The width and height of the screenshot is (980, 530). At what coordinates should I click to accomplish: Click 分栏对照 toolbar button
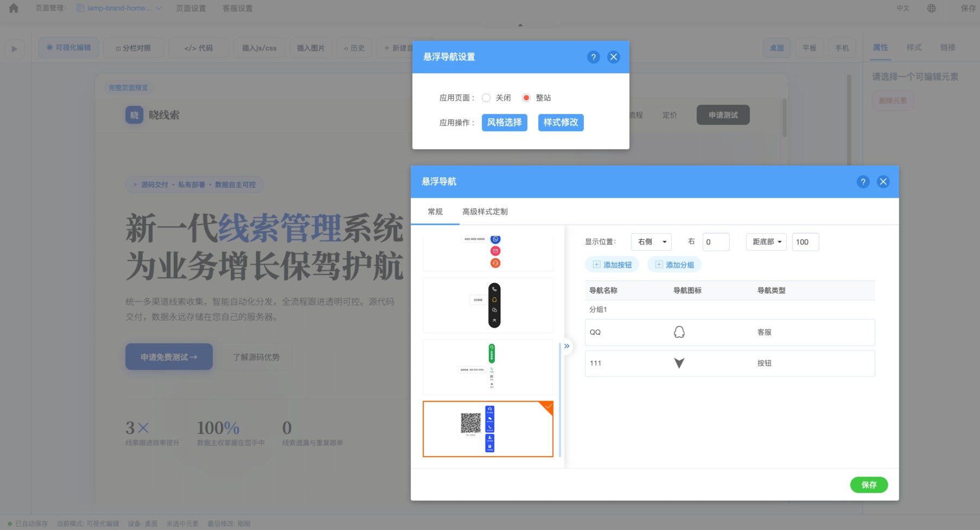[x=133, y=48]
